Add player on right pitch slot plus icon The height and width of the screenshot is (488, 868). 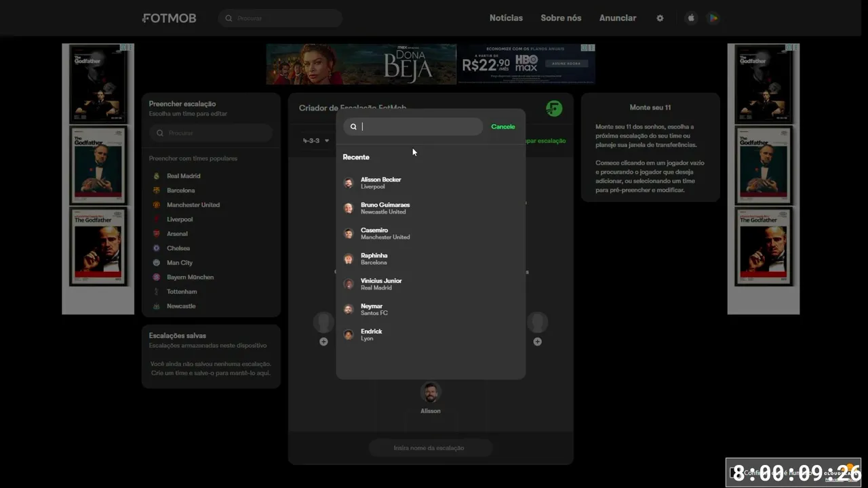pyautogui.click(x=537, y=342)
